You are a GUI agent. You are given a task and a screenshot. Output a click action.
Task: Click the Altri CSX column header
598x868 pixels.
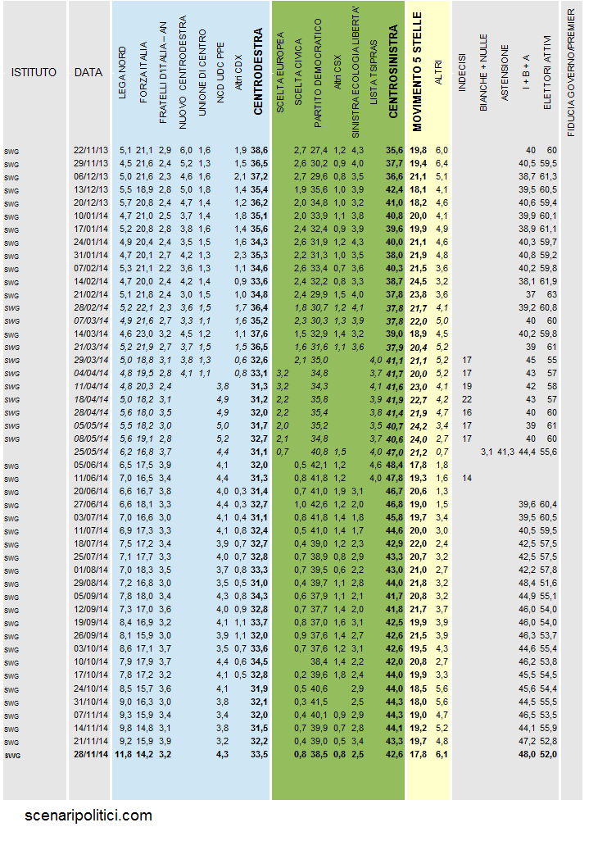point(338,72)
